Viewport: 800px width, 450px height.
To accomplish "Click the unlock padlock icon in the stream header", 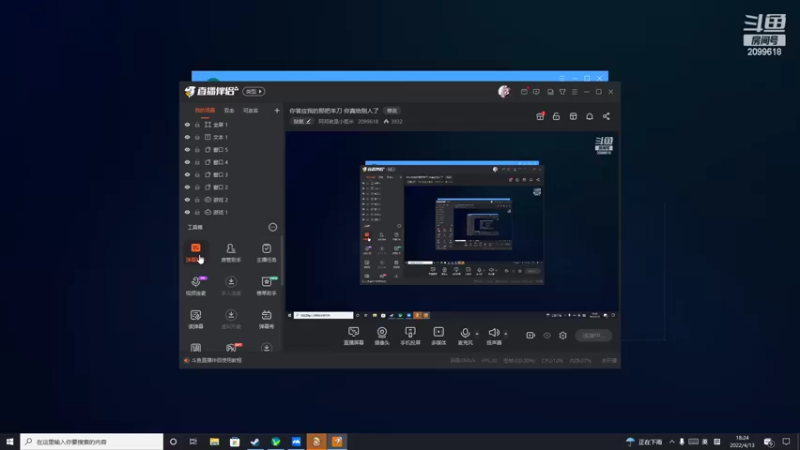I will (x=556, y=116).
